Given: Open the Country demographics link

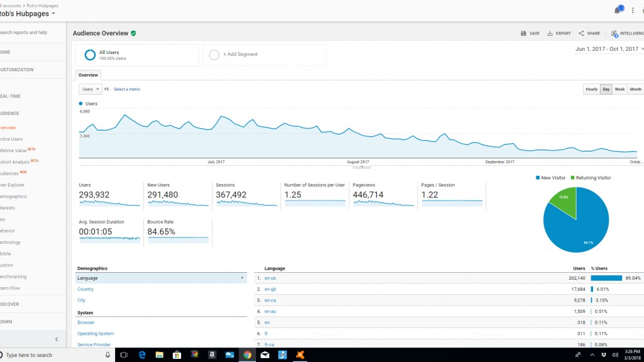Looking at the screenshot, I should click(86, 289).
